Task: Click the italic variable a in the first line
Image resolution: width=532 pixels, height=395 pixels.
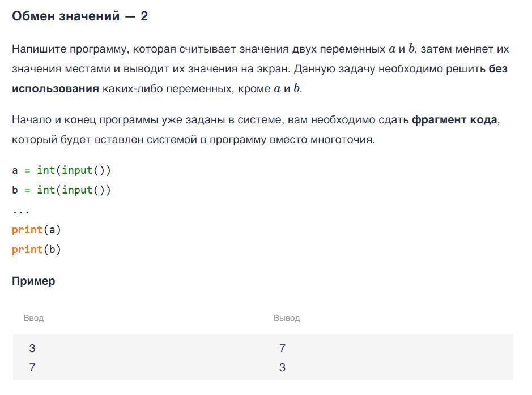Action: pos(392,49)
